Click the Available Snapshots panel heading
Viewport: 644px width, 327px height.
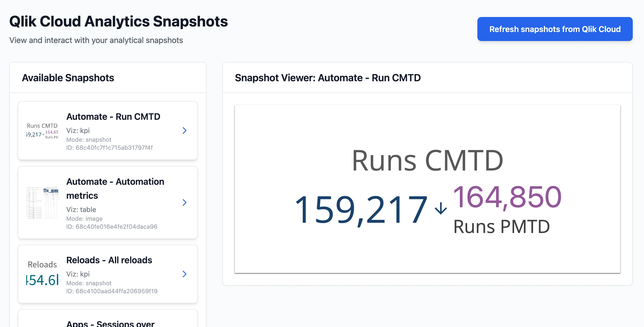(x=68, y=77)
